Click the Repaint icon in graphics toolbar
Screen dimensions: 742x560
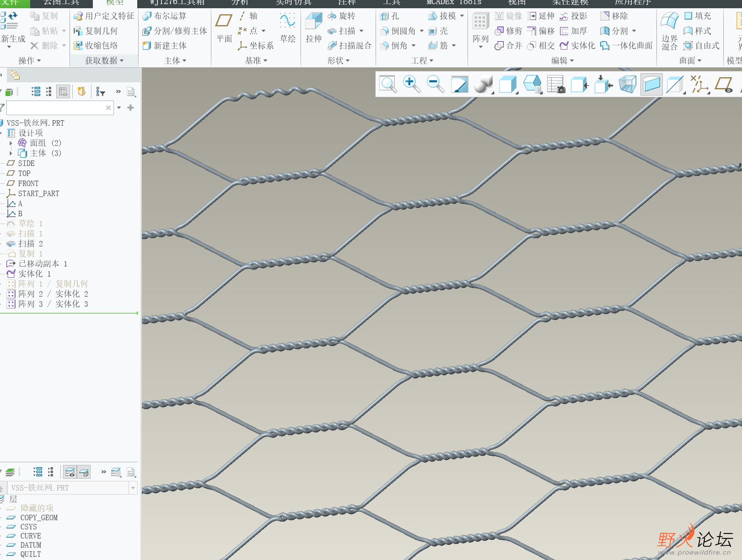pyautogui.click(x=460, y=85)
